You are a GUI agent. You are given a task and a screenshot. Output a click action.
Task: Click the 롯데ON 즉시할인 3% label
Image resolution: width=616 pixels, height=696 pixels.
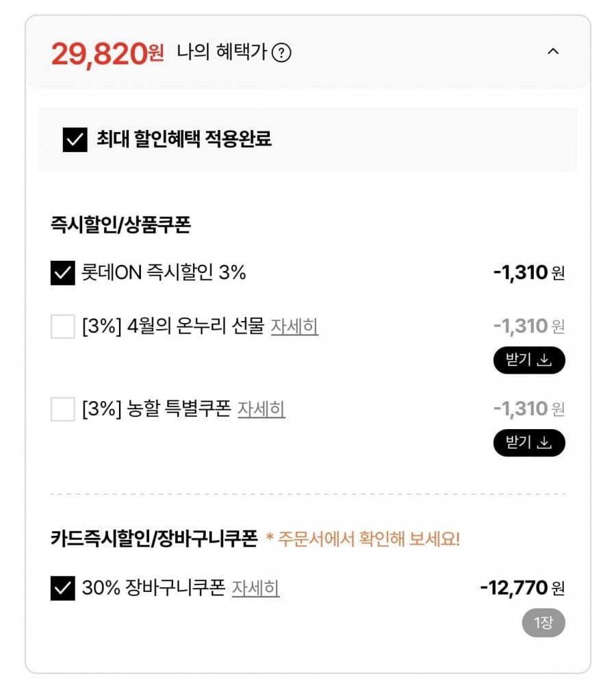tap(164, 273)
